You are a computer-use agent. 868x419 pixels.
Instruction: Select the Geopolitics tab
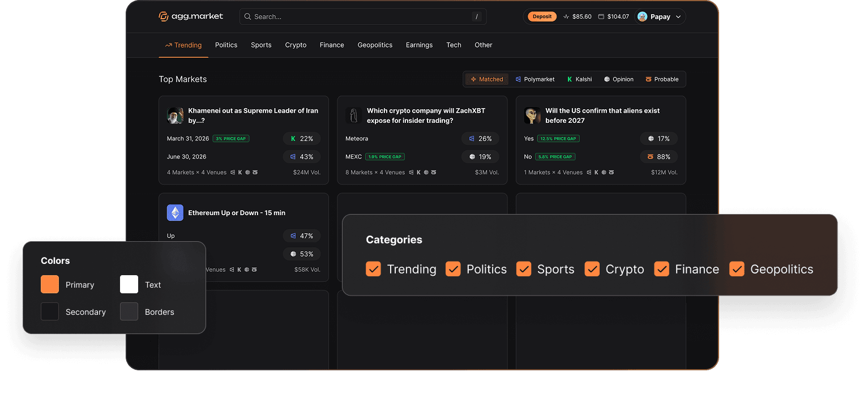point(375,45)
